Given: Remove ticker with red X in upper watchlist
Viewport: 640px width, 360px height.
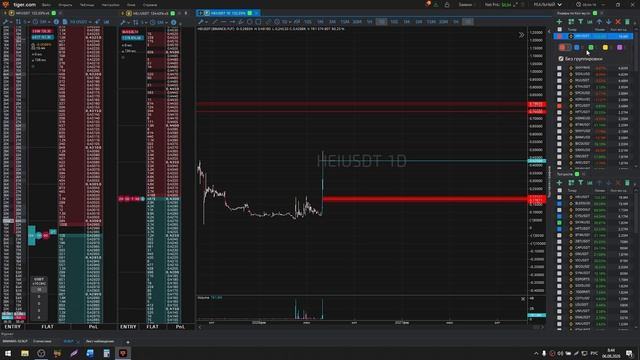Looking at the screenshot, I should pos(618,22).
